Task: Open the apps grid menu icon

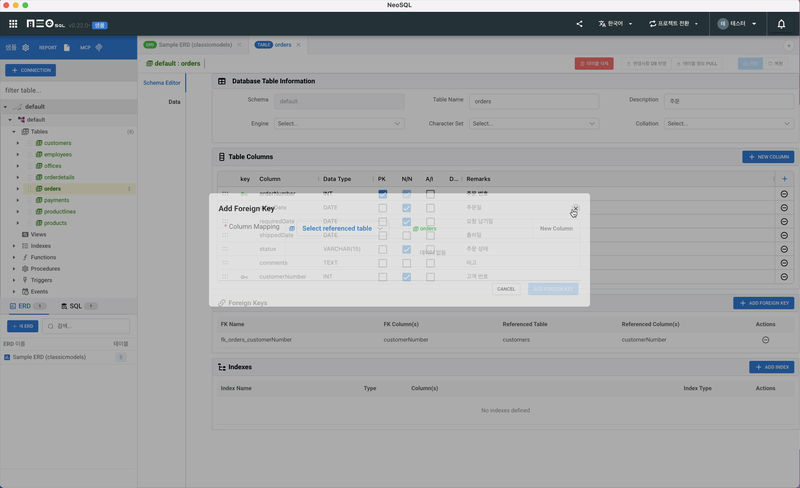Action: click(x=13, y=23)
